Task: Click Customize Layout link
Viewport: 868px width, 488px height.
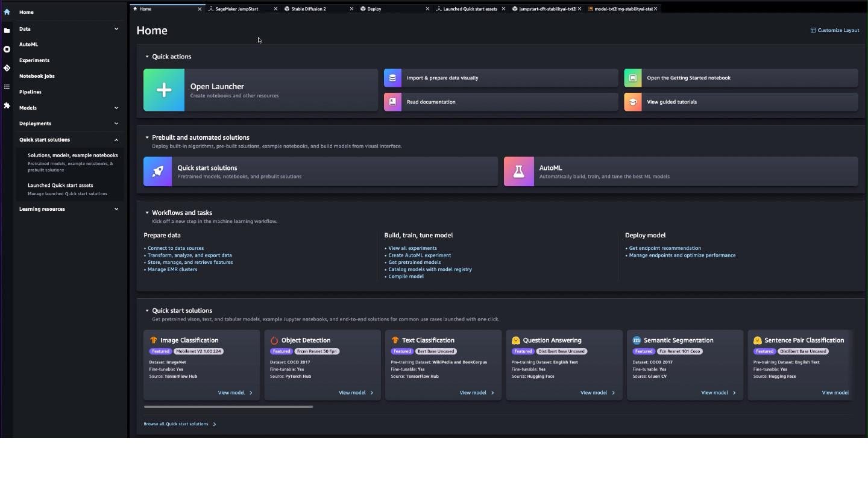Action: click(835, 30)
